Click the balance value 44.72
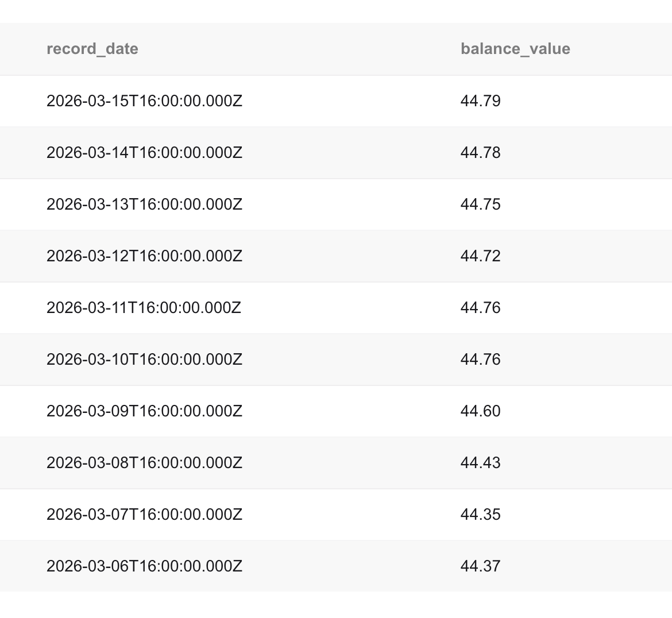Viewport: 672px width, 618px height. click(480, 256)
